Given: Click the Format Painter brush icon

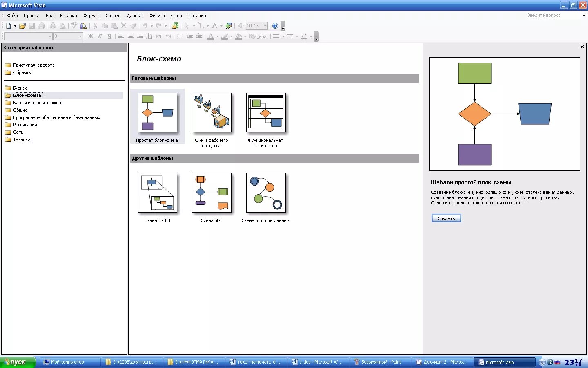Looking at the screenshot, I should point(133,26).
